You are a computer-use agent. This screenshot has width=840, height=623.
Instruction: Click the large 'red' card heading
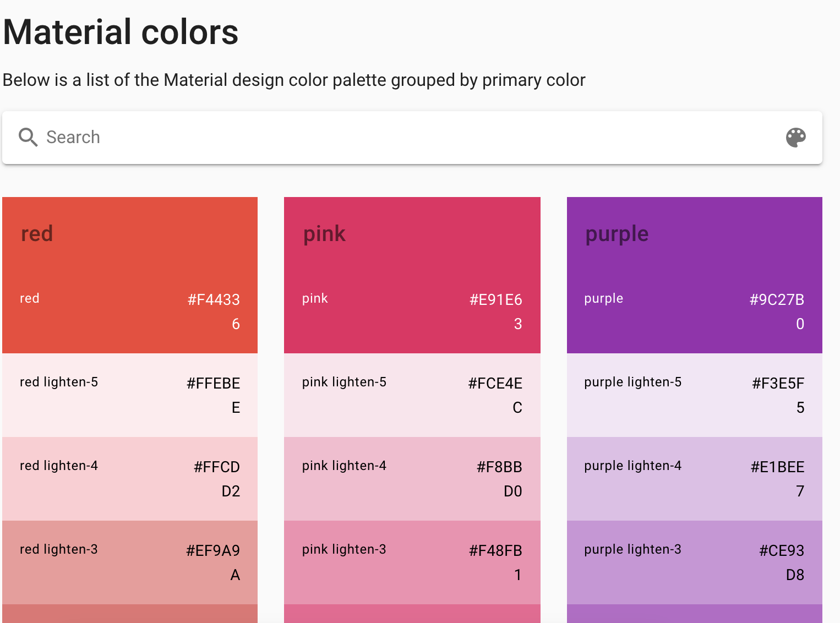tap(37, 234)
